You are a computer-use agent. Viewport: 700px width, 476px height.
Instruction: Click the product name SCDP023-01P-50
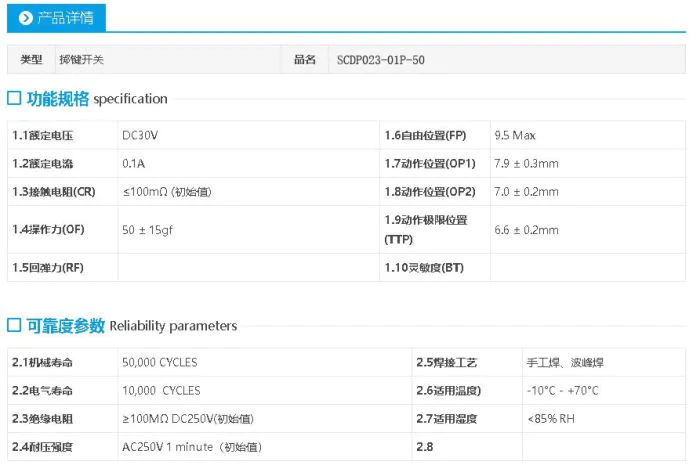coord(381,60)
